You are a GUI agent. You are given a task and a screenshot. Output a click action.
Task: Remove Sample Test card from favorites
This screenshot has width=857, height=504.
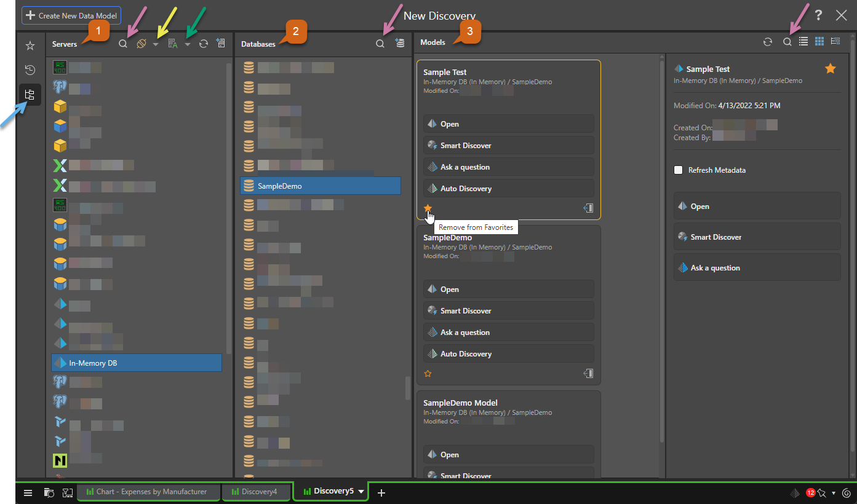(x=428, y=208)
